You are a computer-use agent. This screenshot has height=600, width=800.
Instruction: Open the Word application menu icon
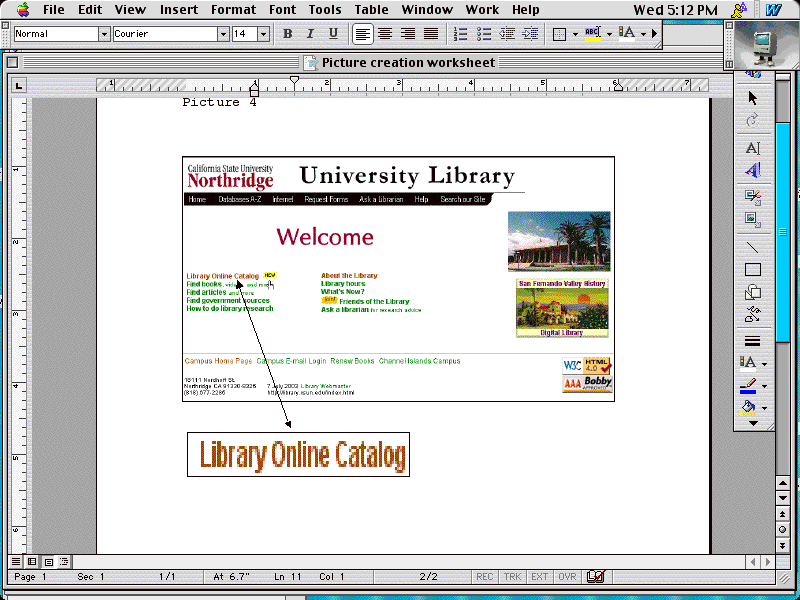tap(773, 10)
